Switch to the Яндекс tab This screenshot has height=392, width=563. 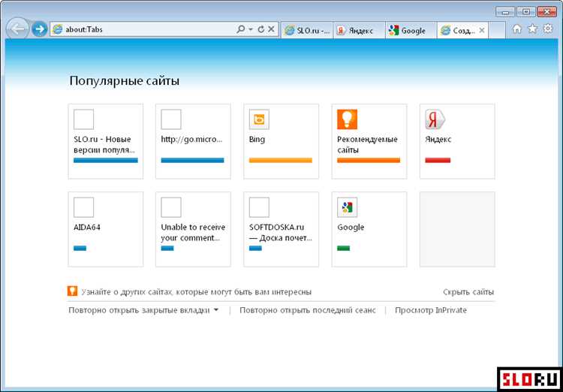358,31
